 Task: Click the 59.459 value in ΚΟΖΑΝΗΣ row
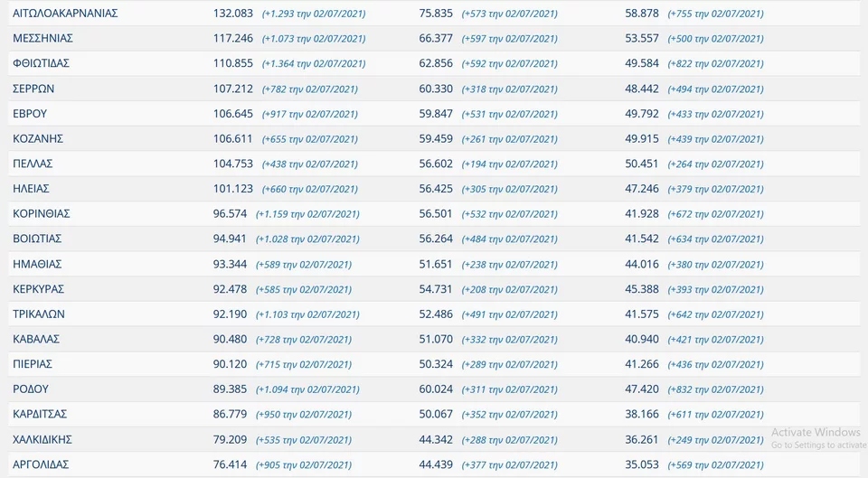tap(436, 139)
